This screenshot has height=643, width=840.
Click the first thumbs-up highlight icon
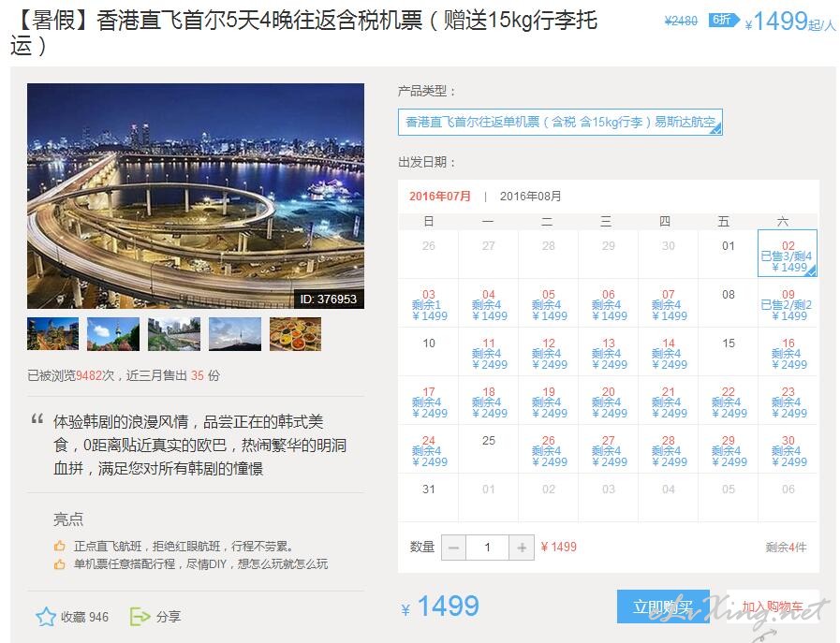(59, 546)
